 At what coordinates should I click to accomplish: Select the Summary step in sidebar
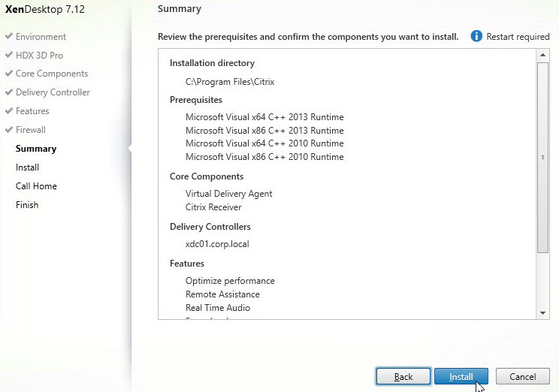coord(36,149)
